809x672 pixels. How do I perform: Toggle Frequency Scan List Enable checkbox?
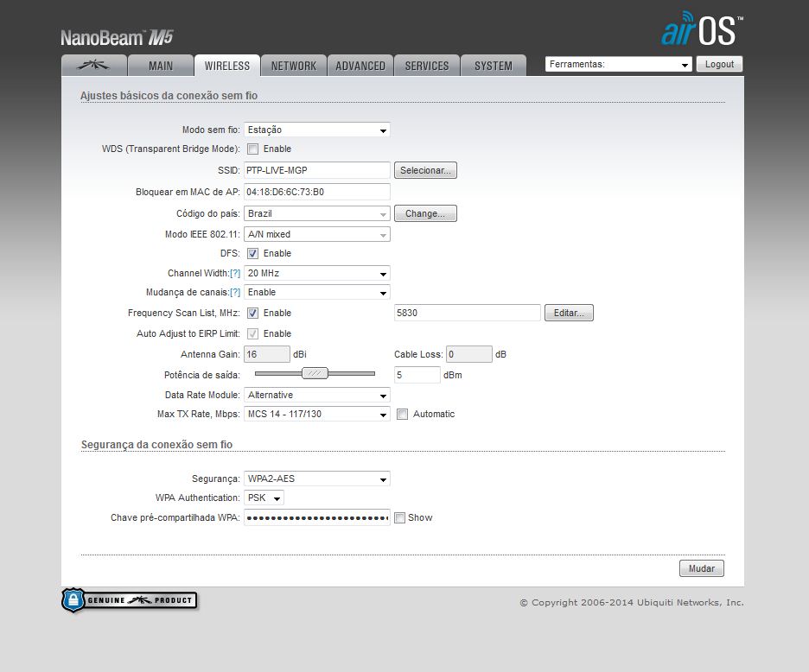coord(252,313)
